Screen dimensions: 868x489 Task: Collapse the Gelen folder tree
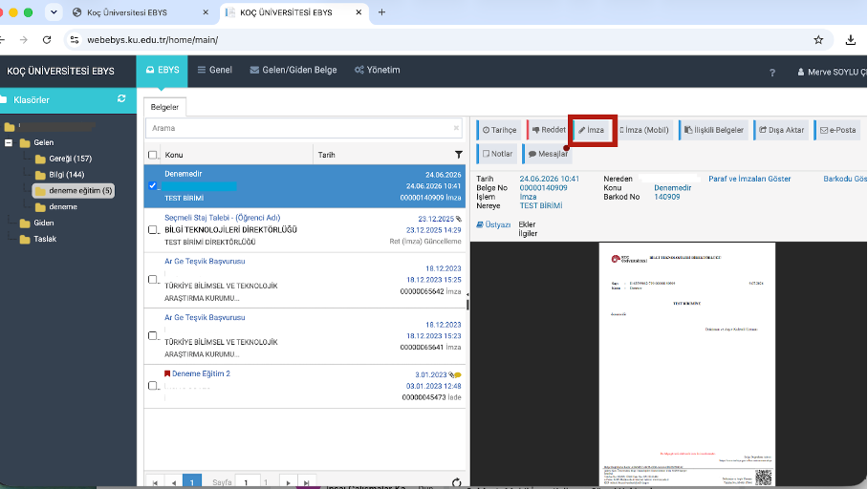point(9,142)
